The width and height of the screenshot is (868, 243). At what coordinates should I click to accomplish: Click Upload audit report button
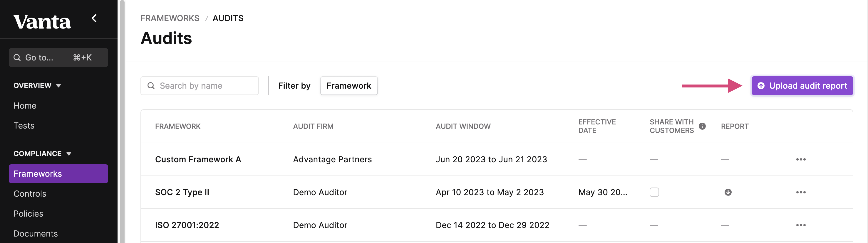[x=802, y=86]
